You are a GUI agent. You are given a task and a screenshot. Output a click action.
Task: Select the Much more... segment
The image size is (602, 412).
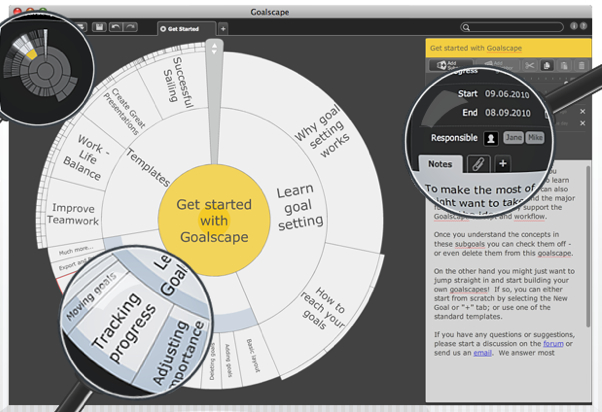pos(76,250)
